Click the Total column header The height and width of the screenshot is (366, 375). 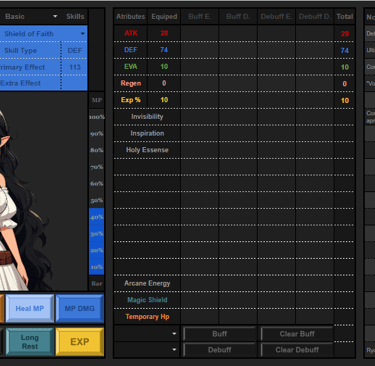click(345, 16)
